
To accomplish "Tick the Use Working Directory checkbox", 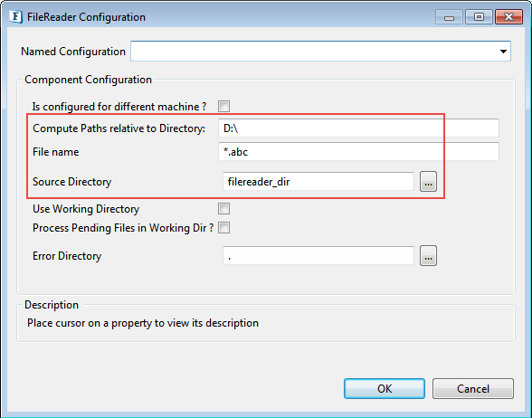I will [224, 209].
